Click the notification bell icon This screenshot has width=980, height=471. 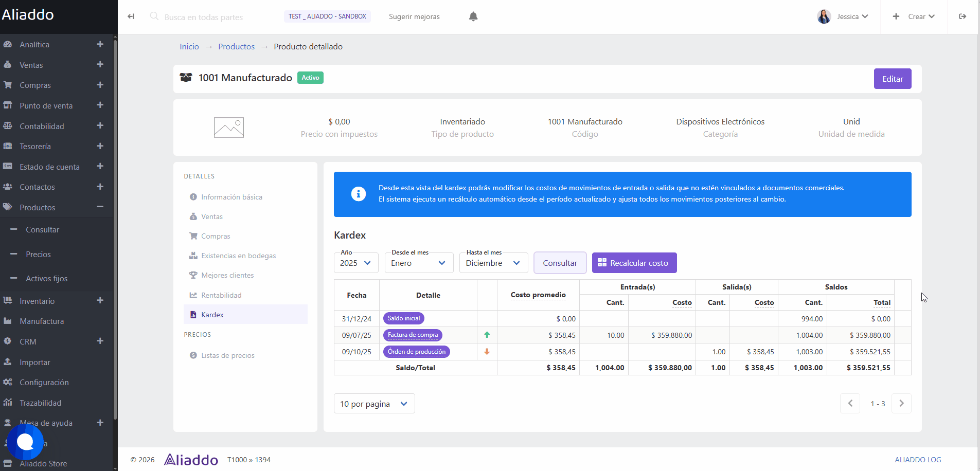click(473, 16)
